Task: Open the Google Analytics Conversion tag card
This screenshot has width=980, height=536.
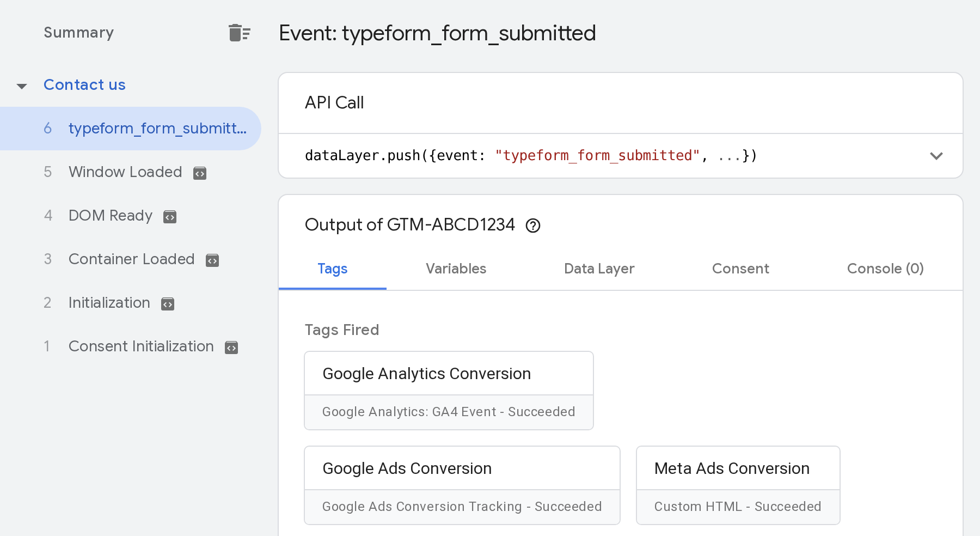Action: click(449, 391)
